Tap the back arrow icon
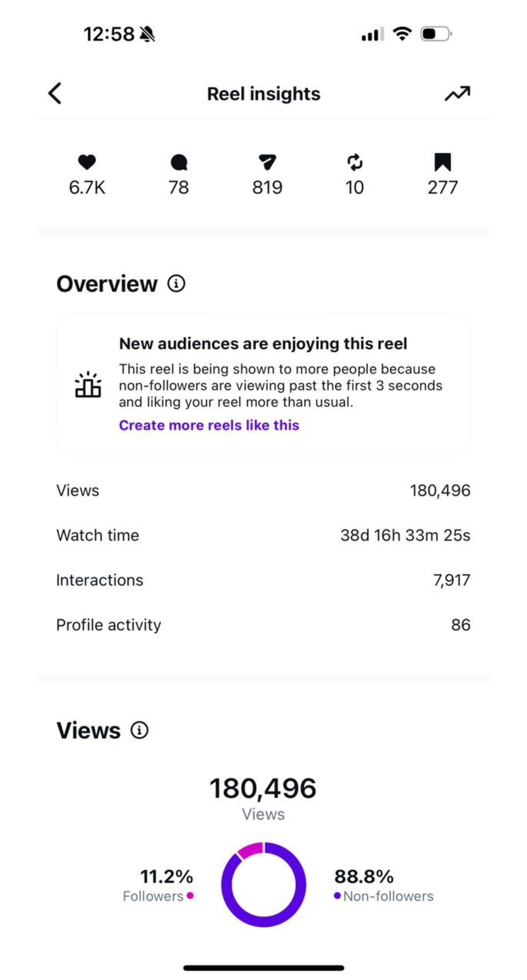Viewport: 527px width, 980px height. pyautogui.click(x=55, y=93)
